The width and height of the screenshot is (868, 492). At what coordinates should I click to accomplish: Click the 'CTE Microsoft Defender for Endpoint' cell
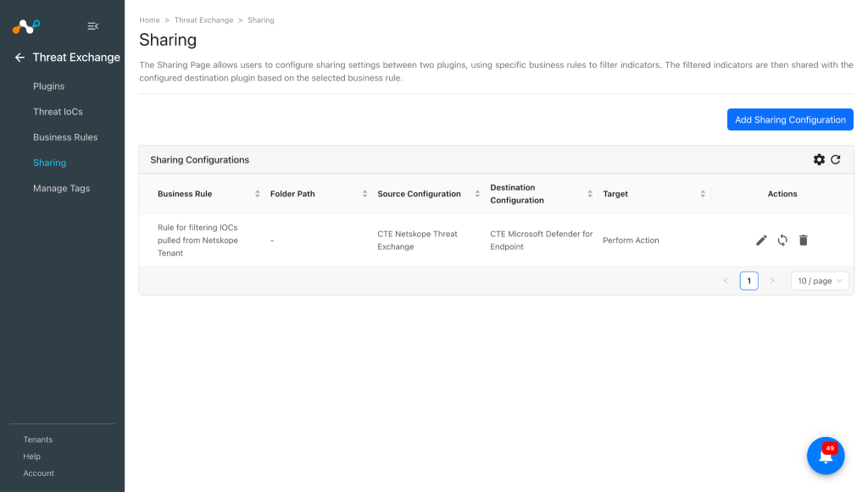tap(542, 240)
